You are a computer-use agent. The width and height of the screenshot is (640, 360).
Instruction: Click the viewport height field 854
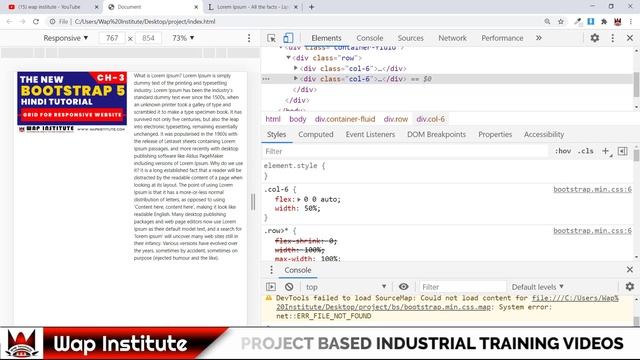[148, 38]
